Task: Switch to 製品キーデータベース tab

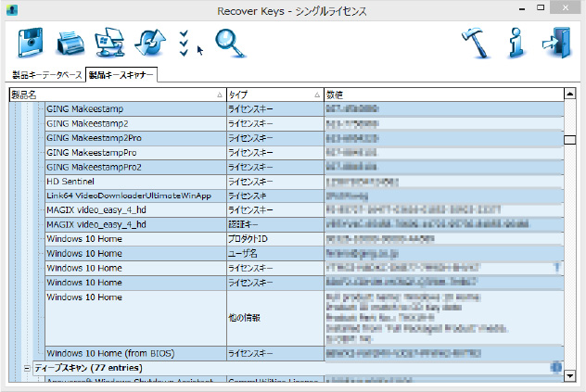Action: click(46, 75)
